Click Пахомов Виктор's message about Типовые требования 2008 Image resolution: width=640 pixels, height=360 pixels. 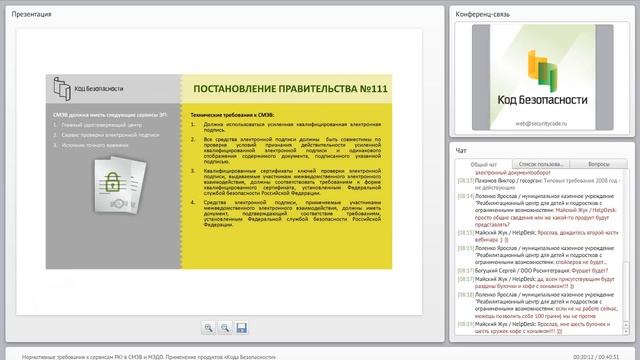coord(539,184)
